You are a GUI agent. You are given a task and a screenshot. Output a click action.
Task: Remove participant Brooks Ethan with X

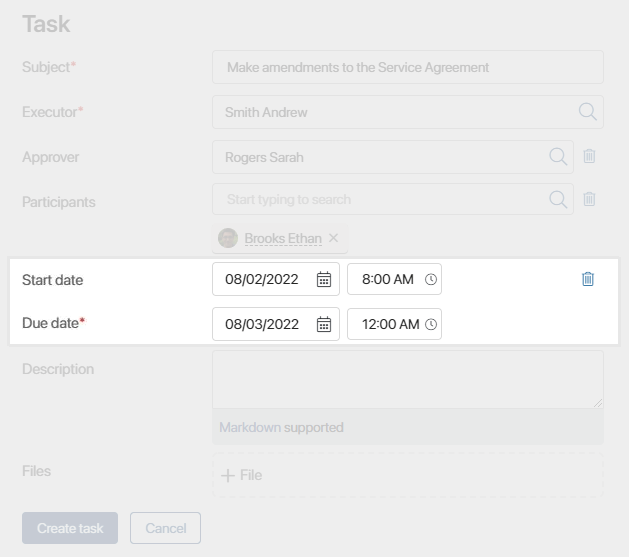click(333, 238)
